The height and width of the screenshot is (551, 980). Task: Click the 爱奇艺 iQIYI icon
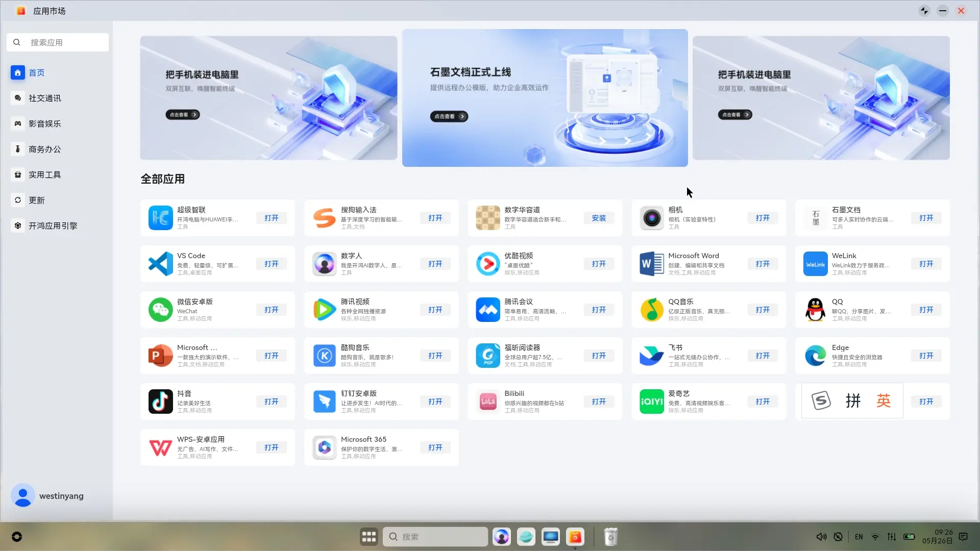pos(652,402)
